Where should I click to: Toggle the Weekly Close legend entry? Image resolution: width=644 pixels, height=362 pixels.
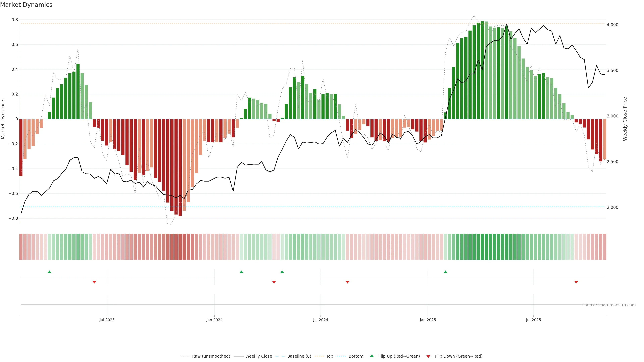click(258, 356)
